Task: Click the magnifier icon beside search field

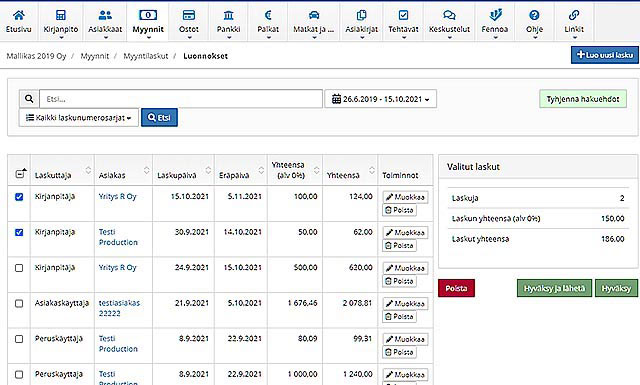Action: (29, 99)
